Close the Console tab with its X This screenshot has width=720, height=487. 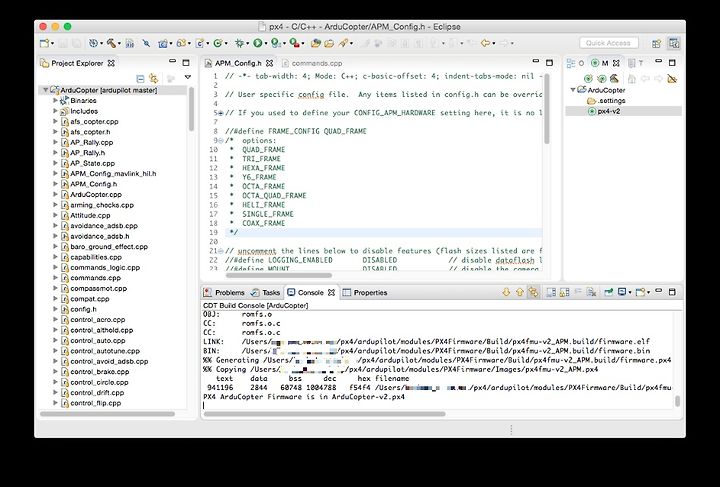(x=331, y=292)
